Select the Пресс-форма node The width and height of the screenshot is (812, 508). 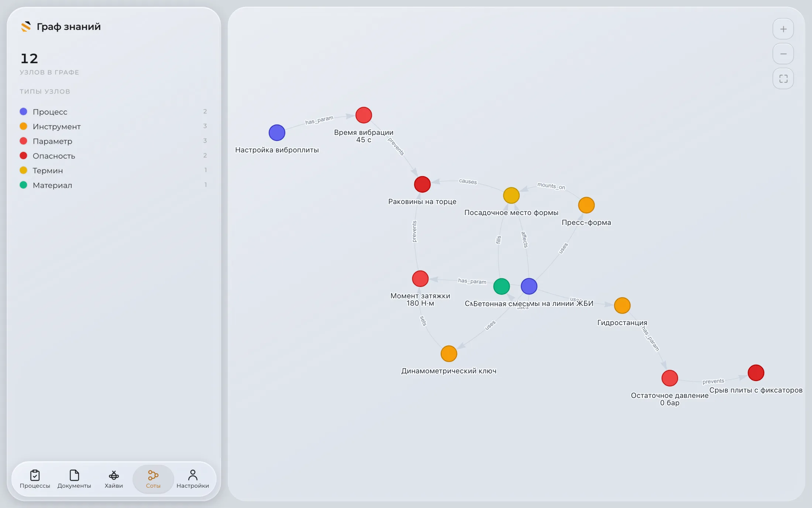[x=586, y=205]
